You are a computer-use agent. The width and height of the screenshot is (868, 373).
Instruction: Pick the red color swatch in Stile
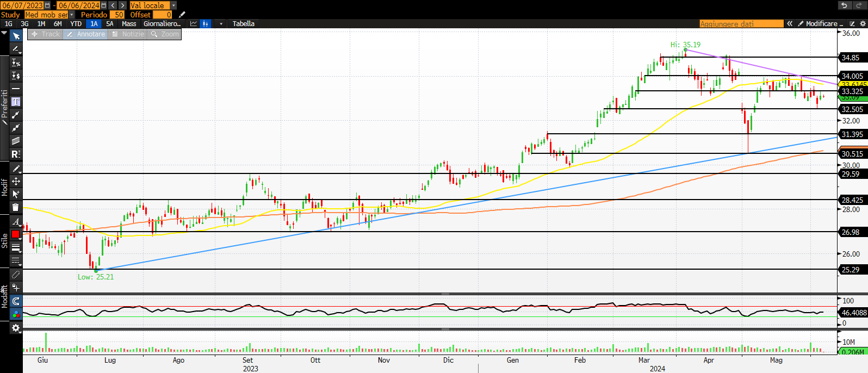click(x=16, y=234)
